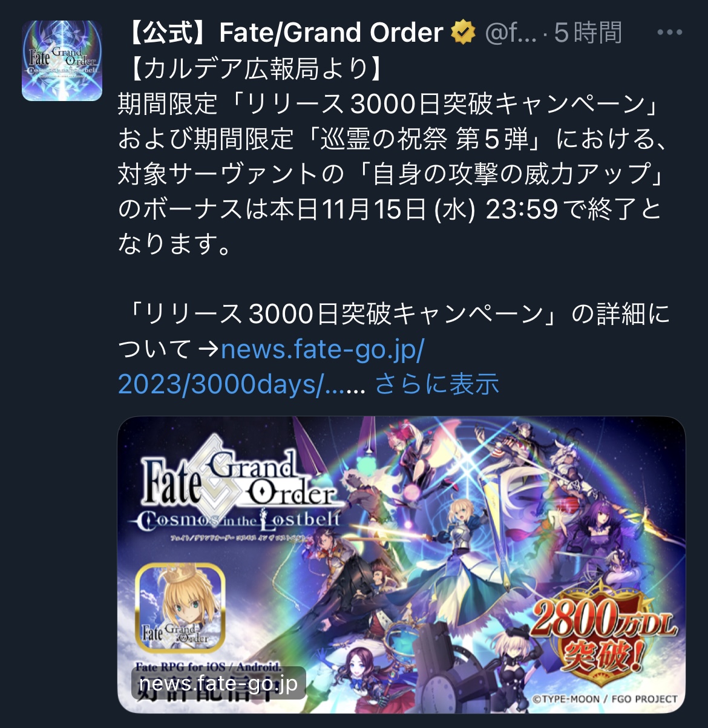Tap the news.fate-go.jp domain label on card

(218, 683)
